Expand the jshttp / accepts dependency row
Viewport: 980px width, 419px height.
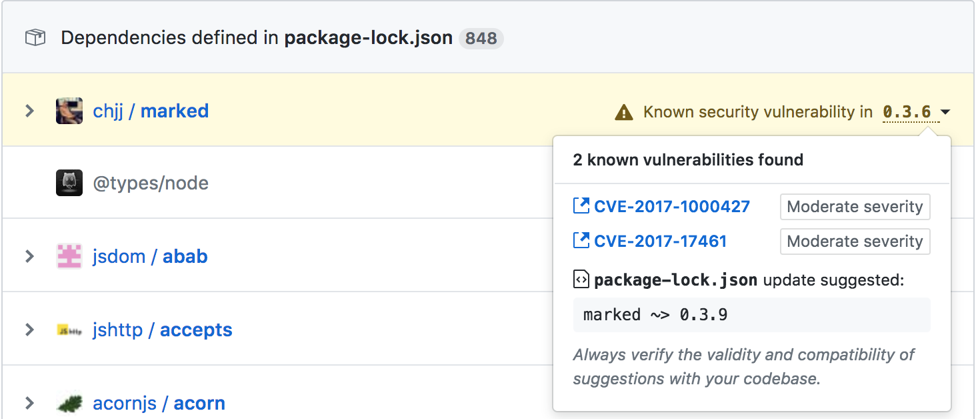29,329
